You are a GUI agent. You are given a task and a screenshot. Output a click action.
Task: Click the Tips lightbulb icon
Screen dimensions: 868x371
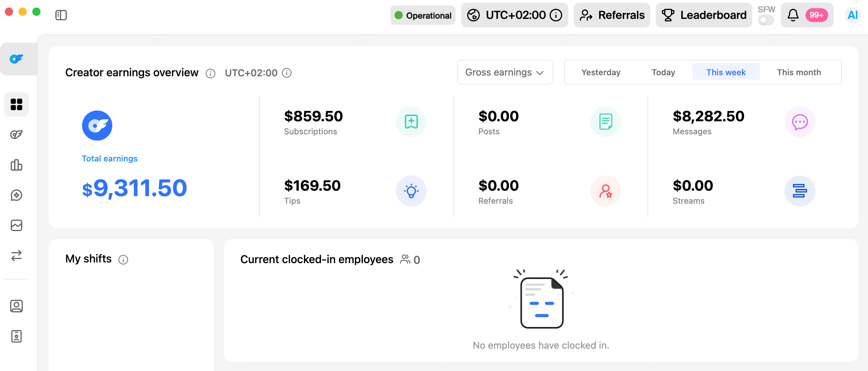411,191
